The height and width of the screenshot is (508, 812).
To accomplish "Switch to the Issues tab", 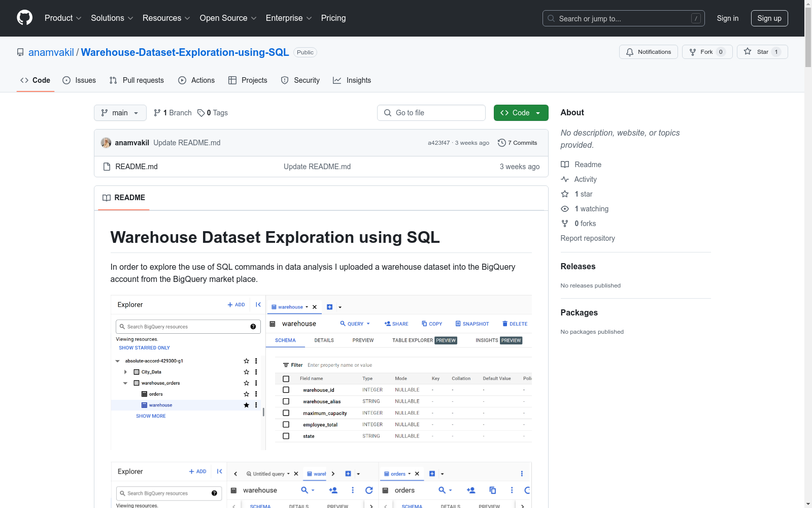I will [x=79, y=80].
